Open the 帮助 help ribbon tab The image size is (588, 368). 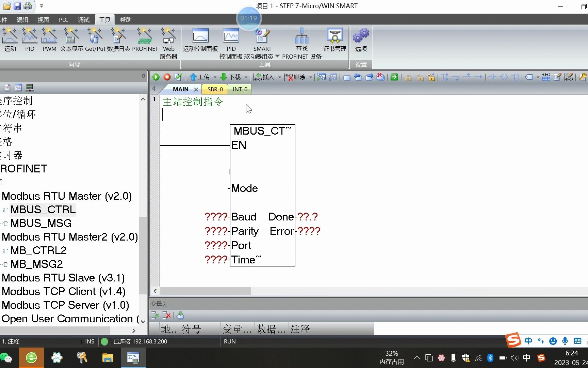point(126,20)
